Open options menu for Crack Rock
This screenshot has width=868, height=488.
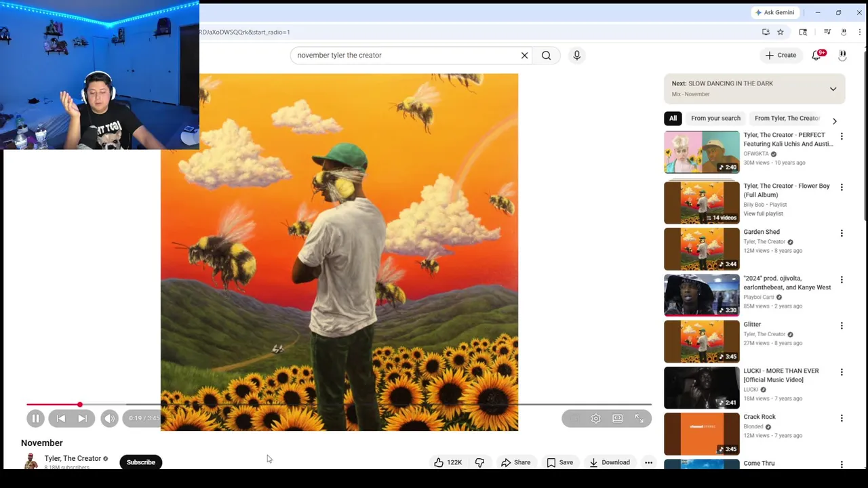842,418
